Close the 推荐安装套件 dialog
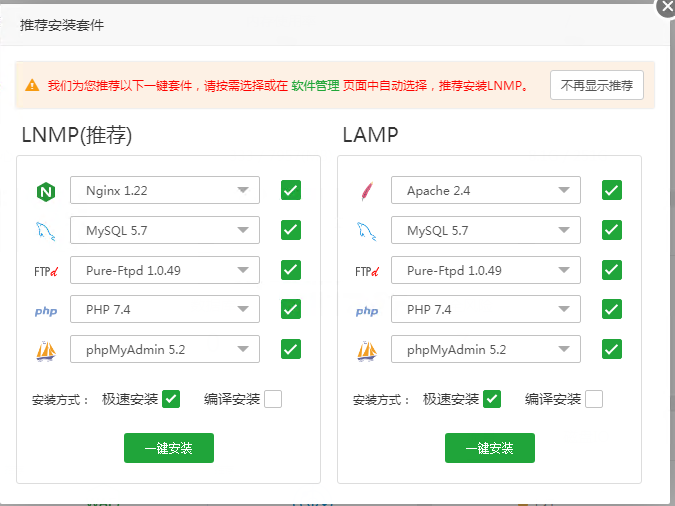Screen dimensions: 675x506 [x=666, y=6]
